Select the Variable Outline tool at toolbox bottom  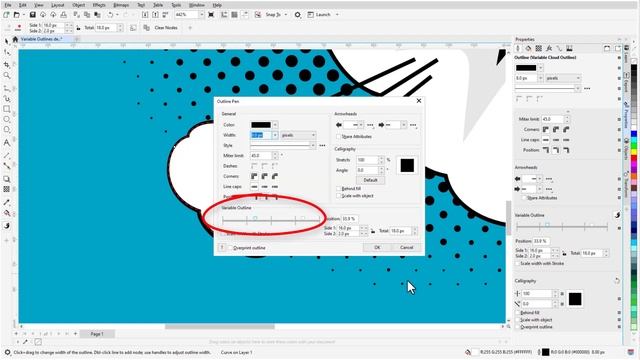pos(7,226)
